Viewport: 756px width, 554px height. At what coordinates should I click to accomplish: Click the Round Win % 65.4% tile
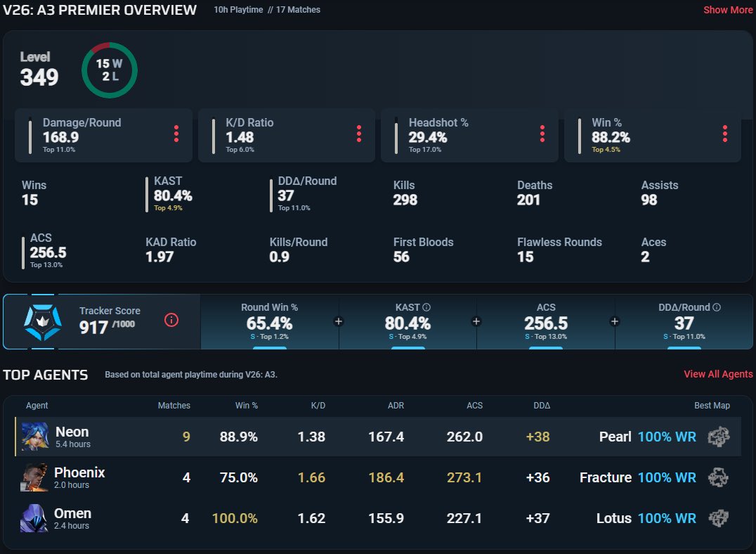[270, 322]
